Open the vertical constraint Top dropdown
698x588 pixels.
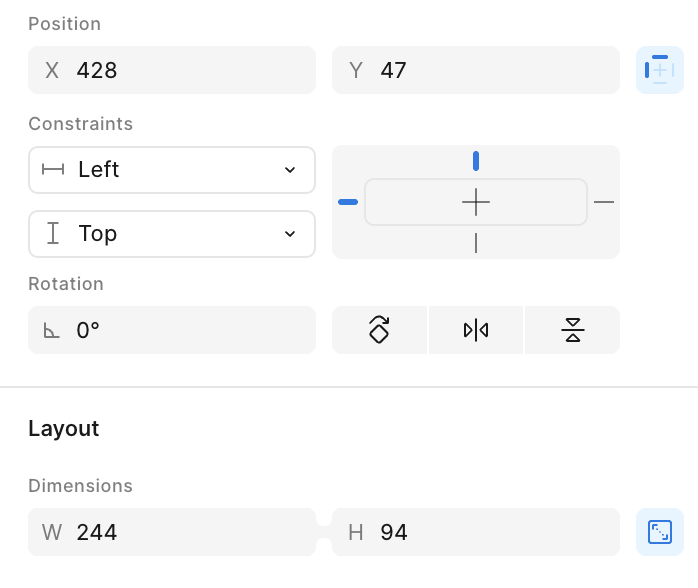(172, 234)
